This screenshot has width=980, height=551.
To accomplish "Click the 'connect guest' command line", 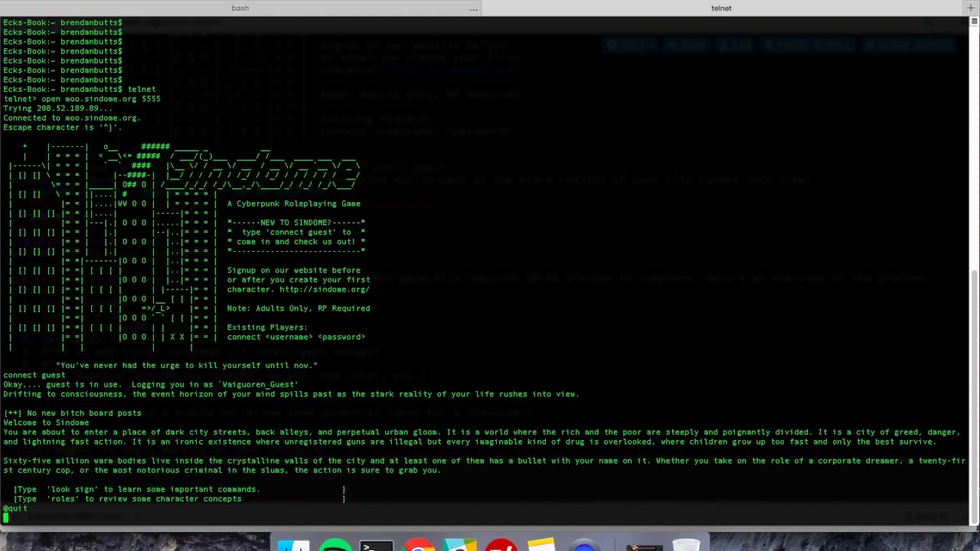I will pyautogui.click(x=34, y=375).
